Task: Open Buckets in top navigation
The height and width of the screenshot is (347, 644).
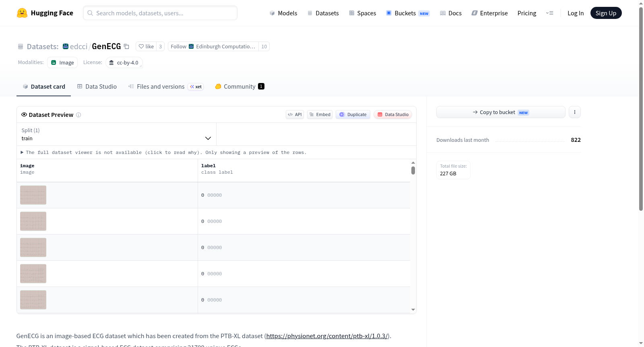Action: coord(408,13)
